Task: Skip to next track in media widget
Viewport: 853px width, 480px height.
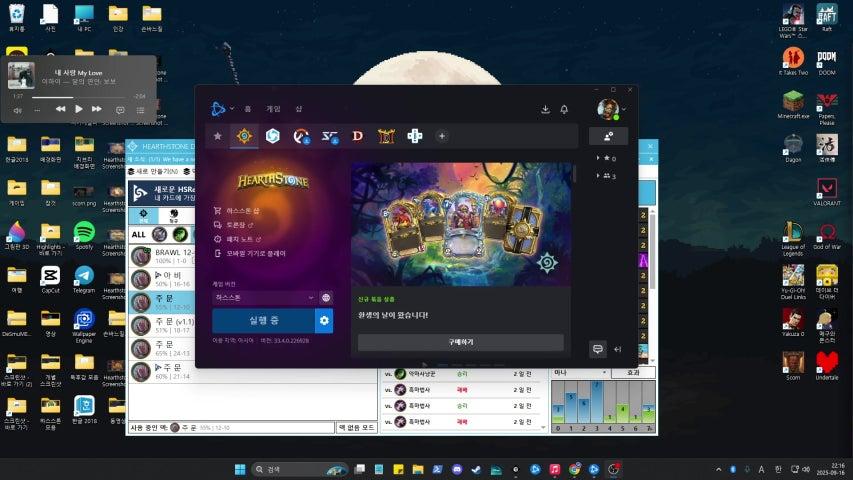Action: click(x=96, y=109)
